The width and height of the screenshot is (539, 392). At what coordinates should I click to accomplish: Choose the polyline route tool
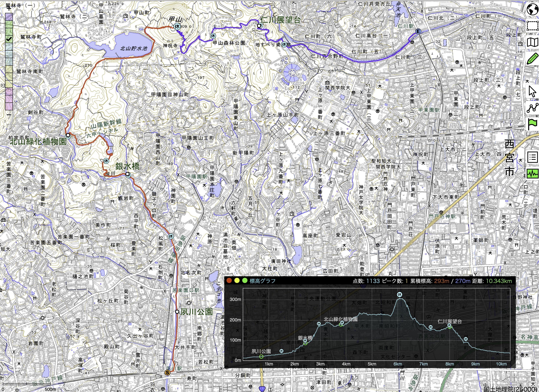[533, 108]
